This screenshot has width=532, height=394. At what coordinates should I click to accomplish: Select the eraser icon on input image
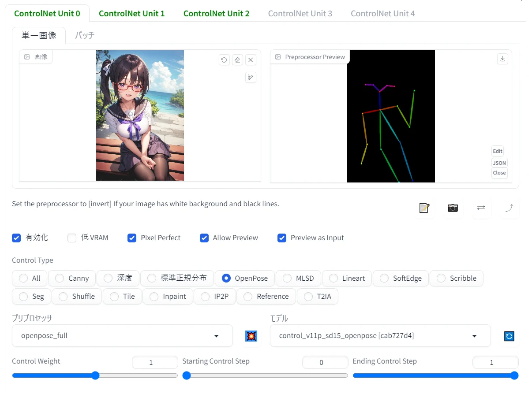pos(237,60)
